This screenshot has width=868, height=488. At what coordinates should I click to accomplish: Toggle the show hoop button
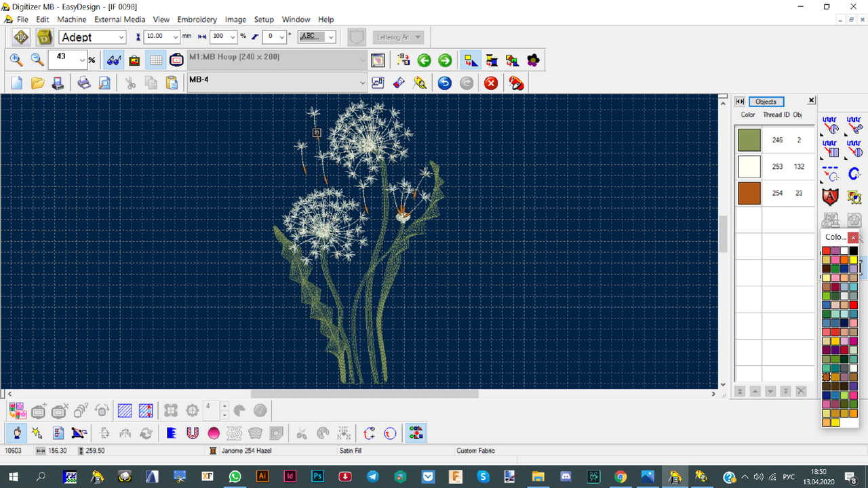pyautogui.click(x=176, y=60)
